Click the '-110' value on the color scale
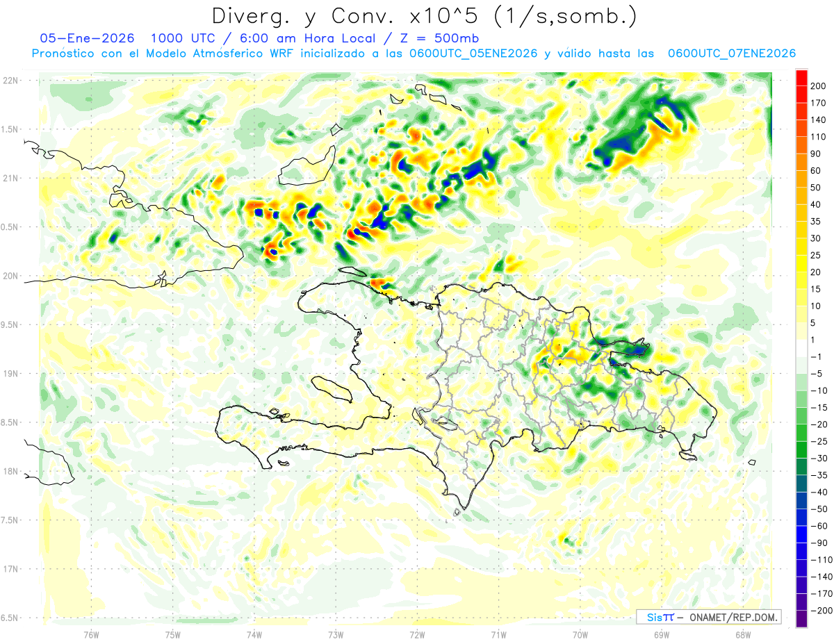This screenshot has width=834, height=644. coord(823,560)
